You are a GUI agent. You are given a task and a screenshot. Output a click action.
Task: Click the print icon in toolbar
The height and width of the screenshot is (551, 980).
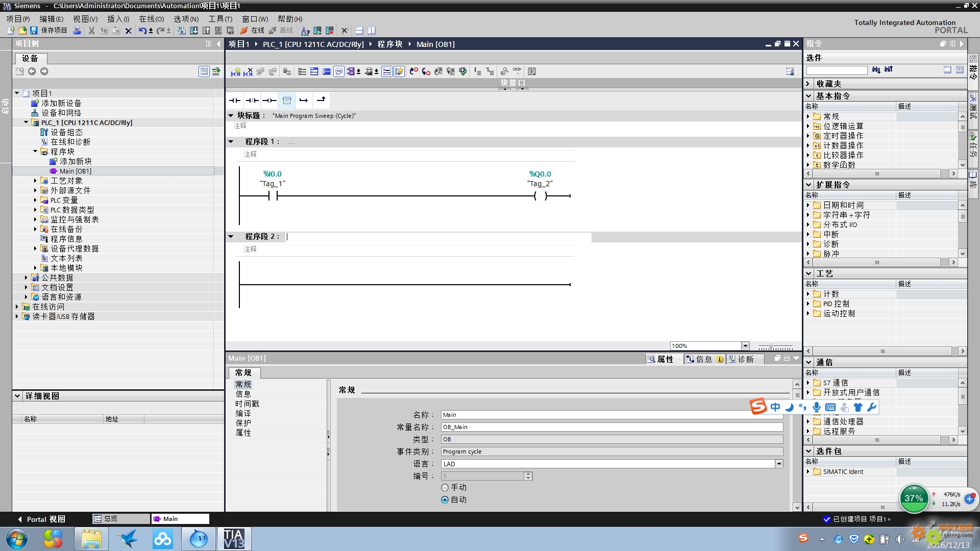(x=77, y=31)
